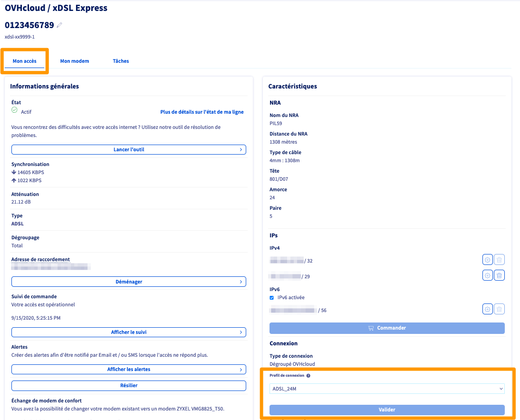Click the Résilier button

[x=129, y=385]
